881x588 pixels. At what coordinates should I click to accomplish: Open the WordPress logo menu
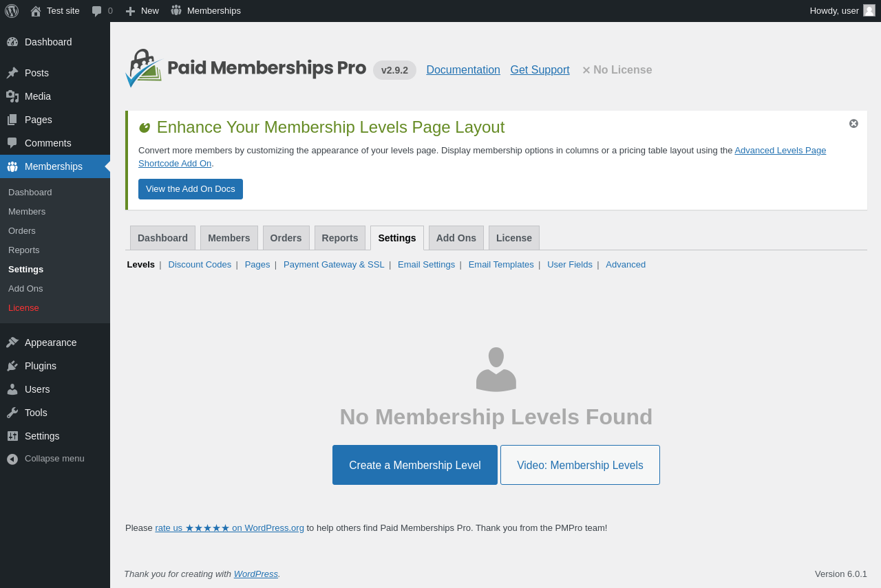(x=12, y=11)
